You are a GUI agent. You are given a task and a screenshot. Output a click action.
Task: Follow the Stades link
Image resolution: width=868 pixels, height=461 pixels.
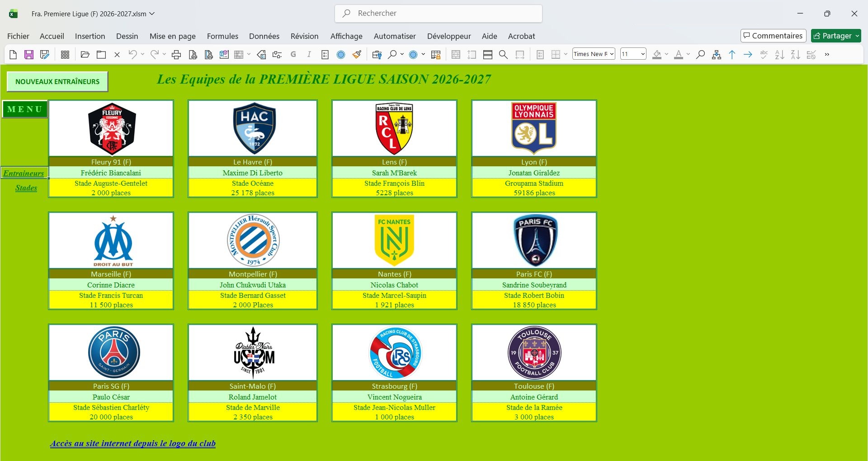(x=26, y=188)
